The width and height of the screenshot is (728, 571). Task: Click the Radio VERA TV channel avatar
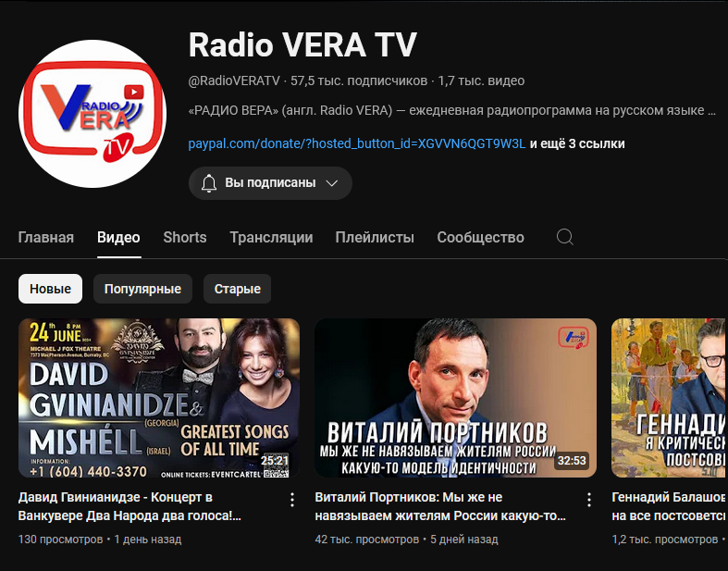click(93, 114)
